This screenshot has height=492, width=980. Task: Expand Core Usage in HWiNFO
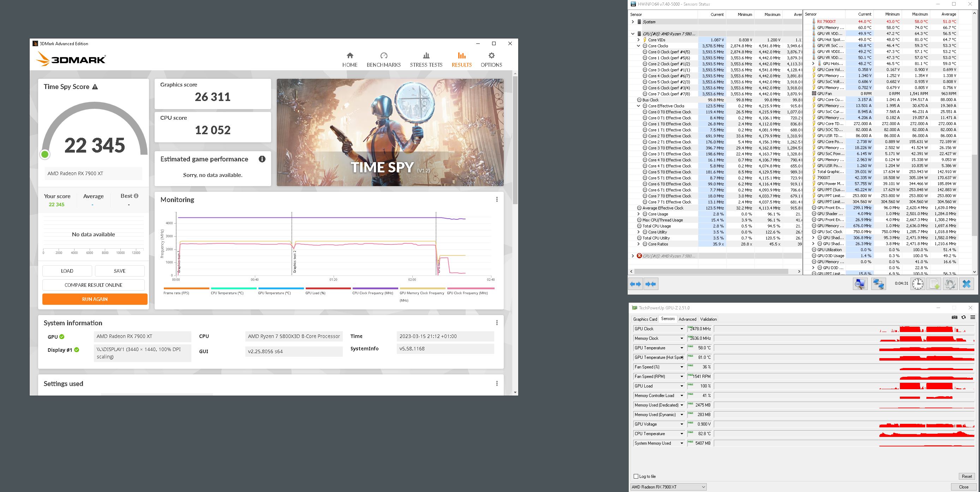(639, 214)
